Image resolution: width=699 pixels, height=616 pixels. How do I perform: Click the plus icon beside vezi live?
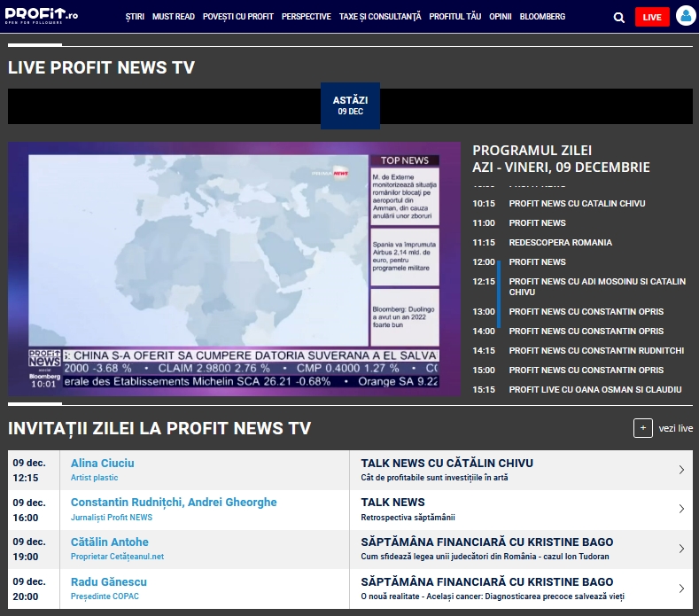click(643, 428)
